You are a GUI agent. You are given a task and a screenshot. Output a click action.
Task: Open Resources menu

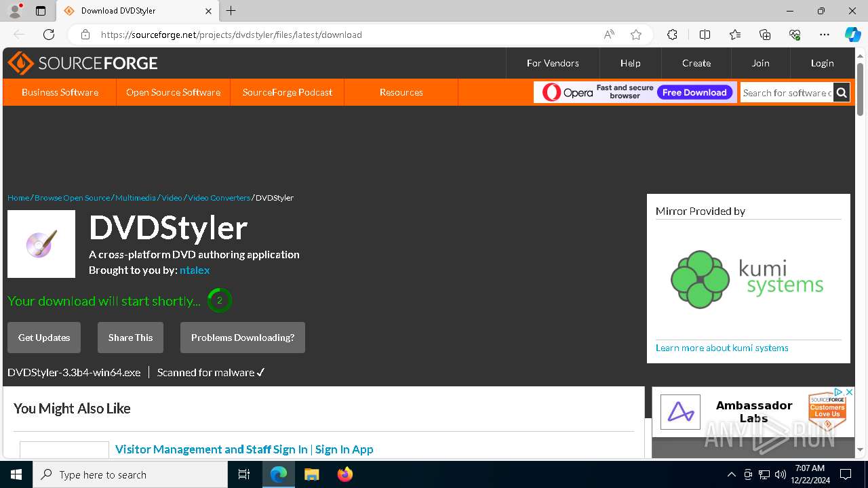pos(401,92)
